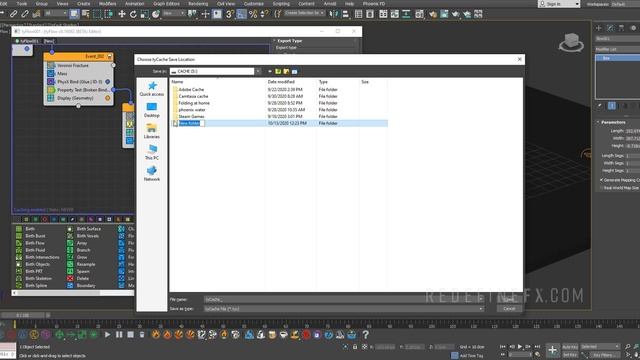Image resolution: width=640 pixels, height=360 pixels.
Task: Open the Save in drive dropdown
Action: [x=258, y=71]
